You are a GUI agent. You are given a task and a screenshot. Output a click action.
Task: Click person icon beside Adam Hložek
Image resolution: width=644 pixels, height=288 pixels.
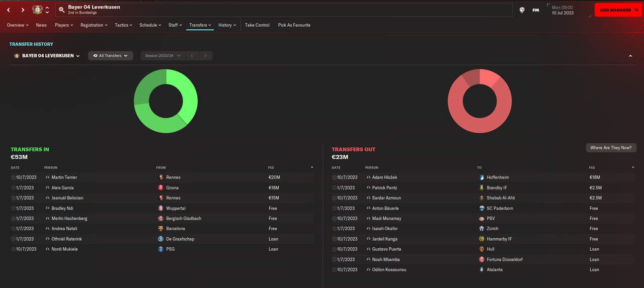368,177
